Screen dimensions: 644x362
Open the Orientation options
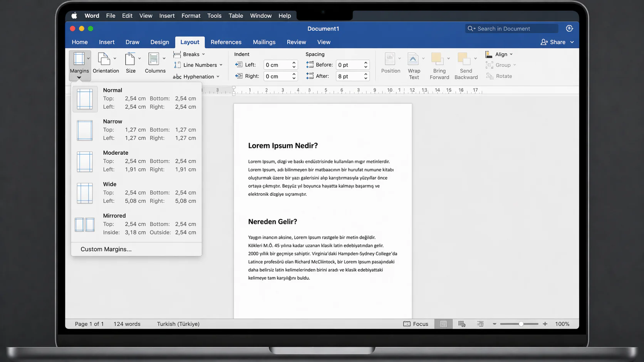click(x=106, y=63)
